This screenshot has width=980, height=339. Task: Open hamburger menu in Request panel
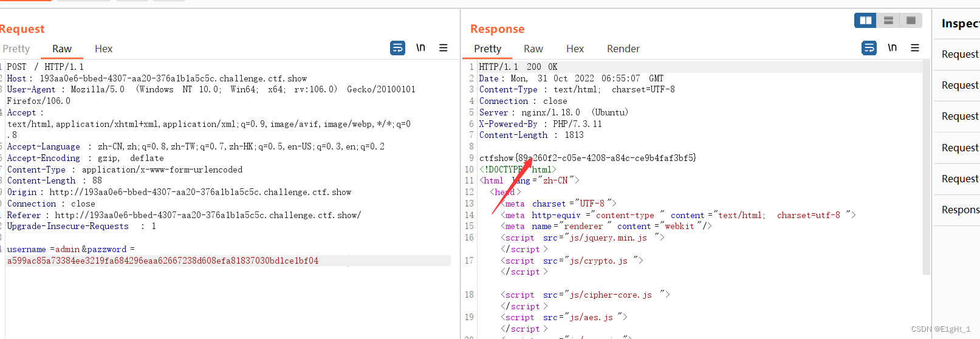click(444, 47)
